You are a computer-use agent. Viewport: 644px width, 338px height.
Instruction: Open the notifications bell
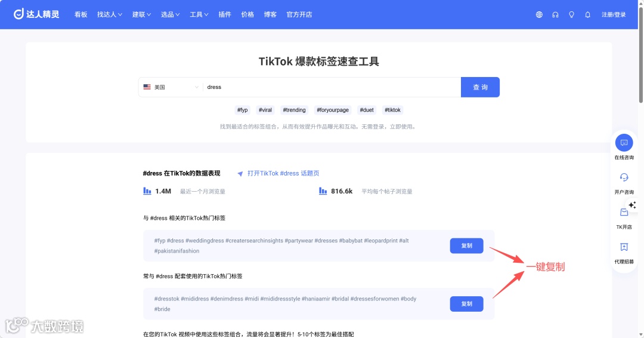(588, 15)
